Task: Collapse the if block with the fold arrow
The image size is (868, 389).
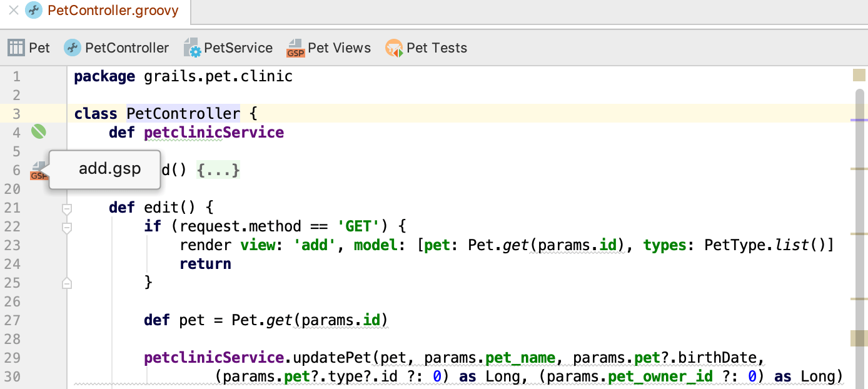Action: (67, 229)
